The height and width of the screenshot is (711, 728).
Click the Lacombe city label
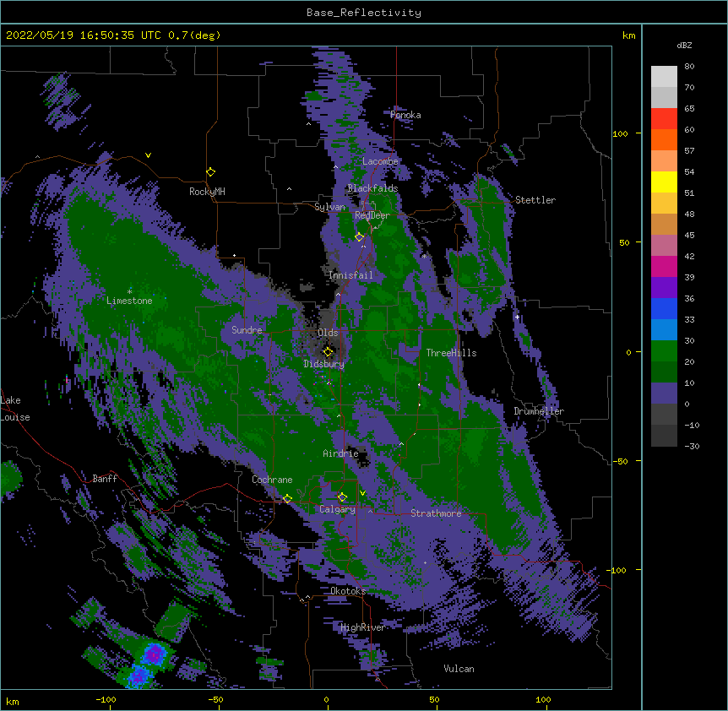coord(380,161)
